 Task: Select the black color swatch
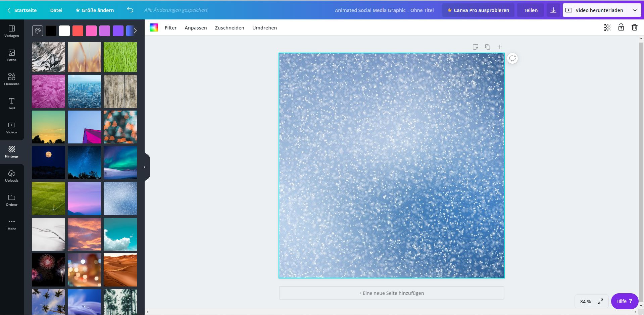click(x=51, y=31)
